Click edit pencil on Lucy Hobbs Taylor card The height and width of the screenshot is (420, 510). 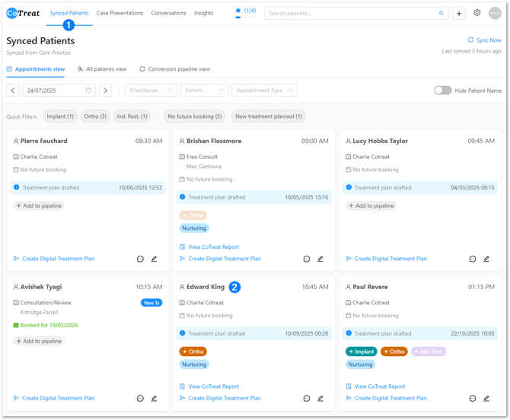[486, 259]
